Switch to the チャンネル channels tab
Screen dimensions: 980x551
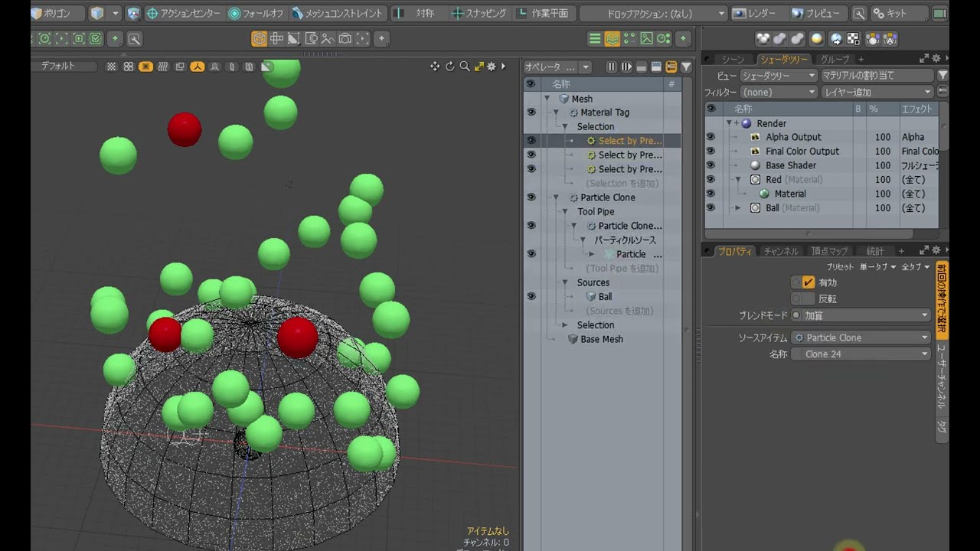click(781, 251)
